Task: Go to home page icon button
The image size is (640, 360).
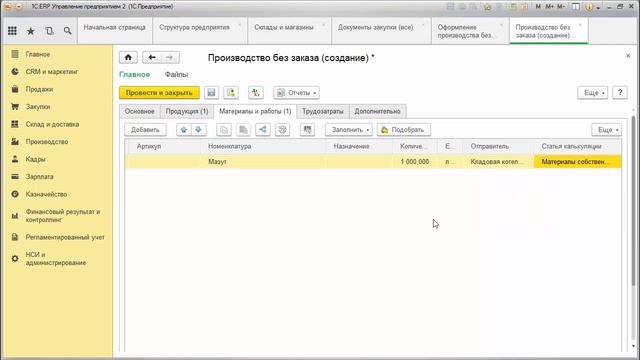Action: pos(128,57)
